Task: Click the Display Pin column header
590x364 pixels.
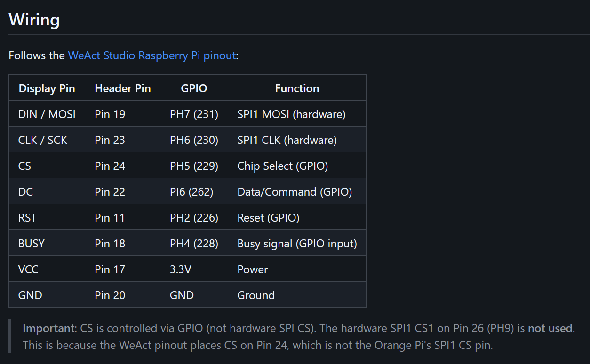Action: [x=47, y=88]
